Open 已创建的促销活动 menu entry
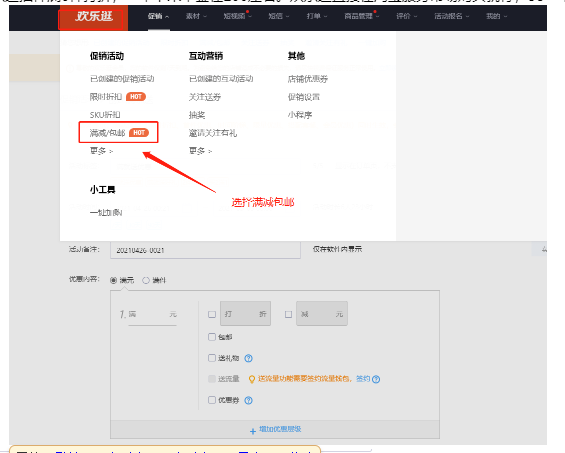Viewport: 565px width, 453px height. click(122, 79)
